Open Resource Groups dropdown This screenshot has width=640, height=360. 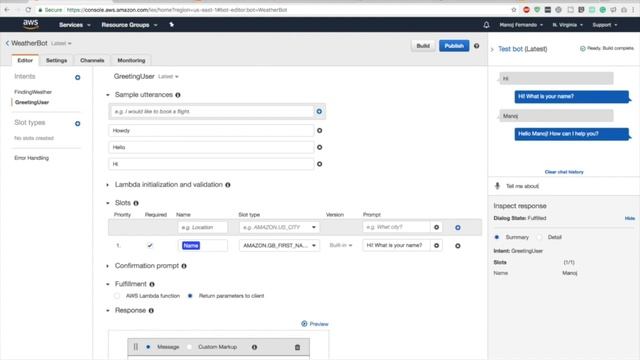(x=129, y=25)
